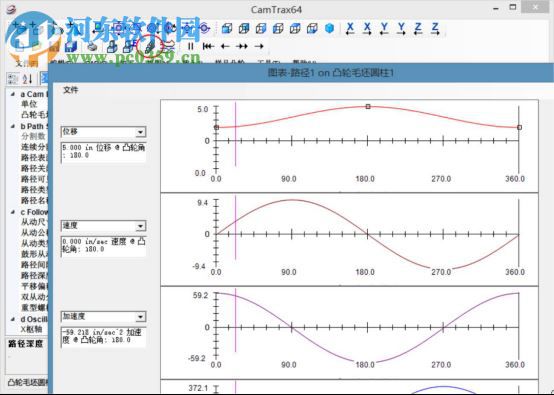Open the 速度 chart type dropdown
Screen dimensions: 554x395
point(140,226)
